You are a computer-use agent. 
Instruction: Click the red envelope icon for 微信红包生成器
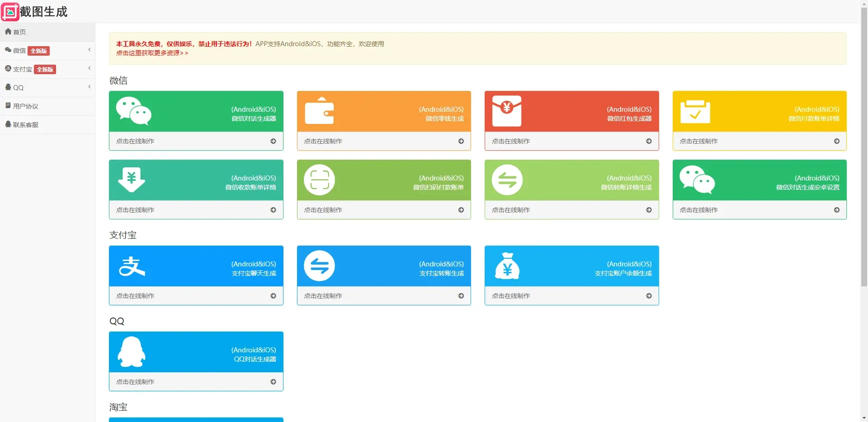pyautogui.click(x=507, y=111)
